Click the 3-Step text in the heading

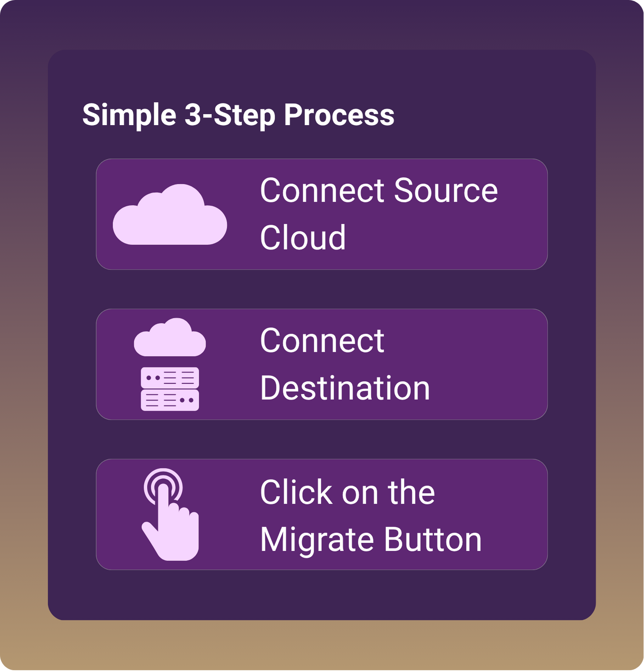229,115
